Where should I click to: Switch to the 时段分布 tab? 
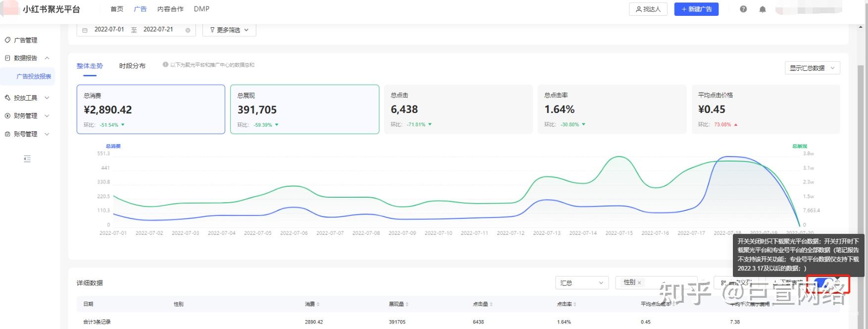click(x=132, y=66)
